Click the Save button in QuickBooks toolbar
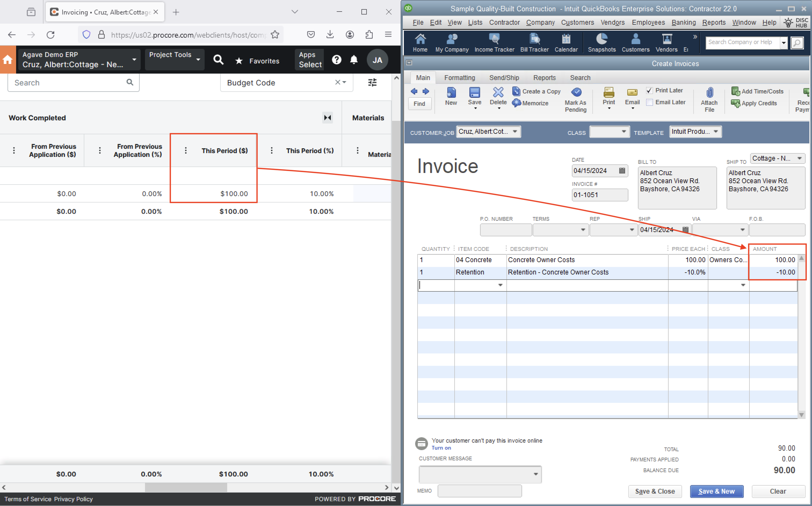 click(475, 97)
